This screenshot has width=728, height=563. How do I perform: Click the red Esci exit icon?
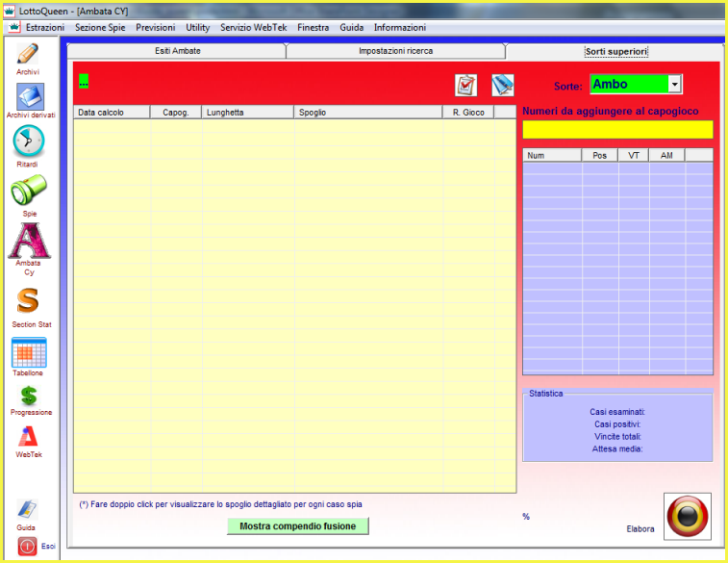tap(27, 547)
